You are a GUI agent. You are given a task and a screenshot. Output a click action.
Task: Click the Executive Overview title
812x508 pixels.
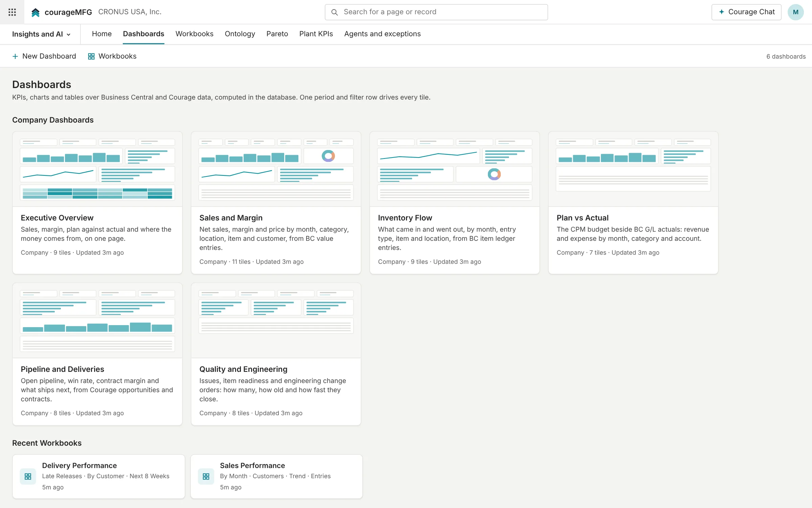click(x=57, y=218)
